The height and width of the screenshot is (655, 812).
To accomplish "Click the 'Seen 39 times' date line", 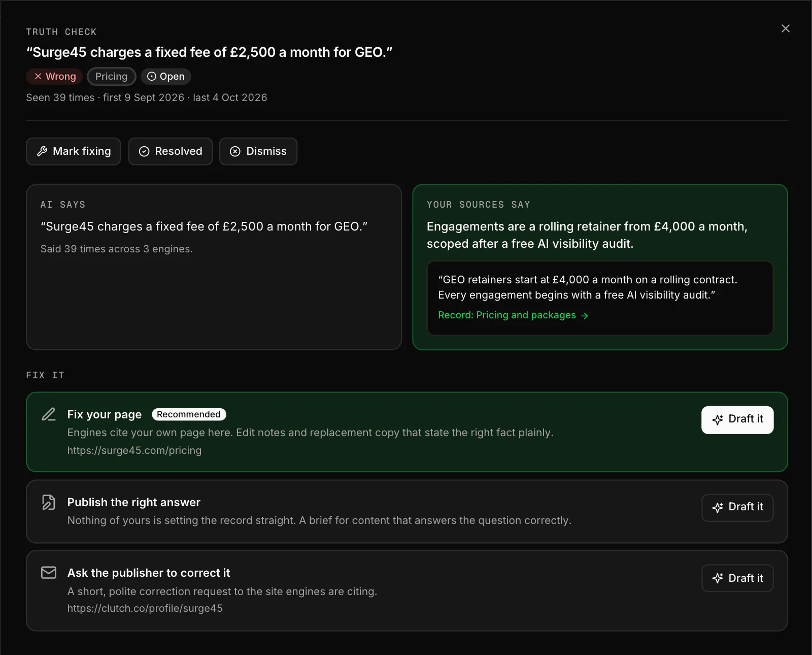I will click(x=147, y=97).
